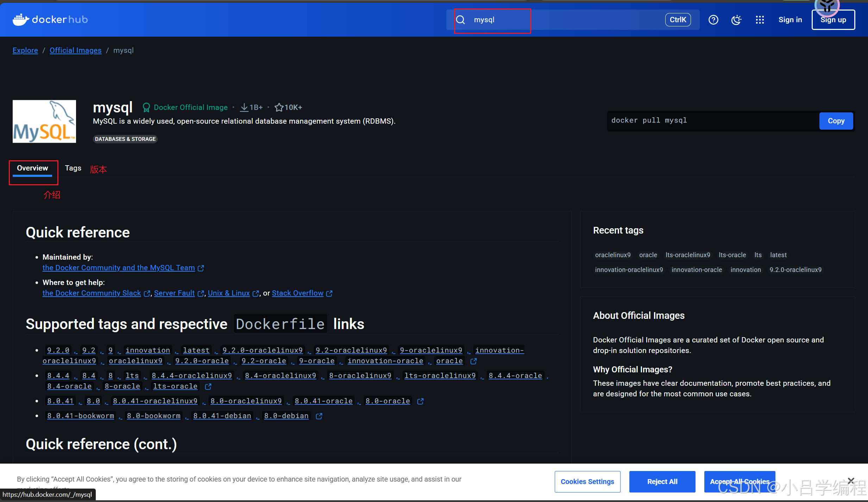
Task: Open the apps grid menu icon
Action: (760, 20)
